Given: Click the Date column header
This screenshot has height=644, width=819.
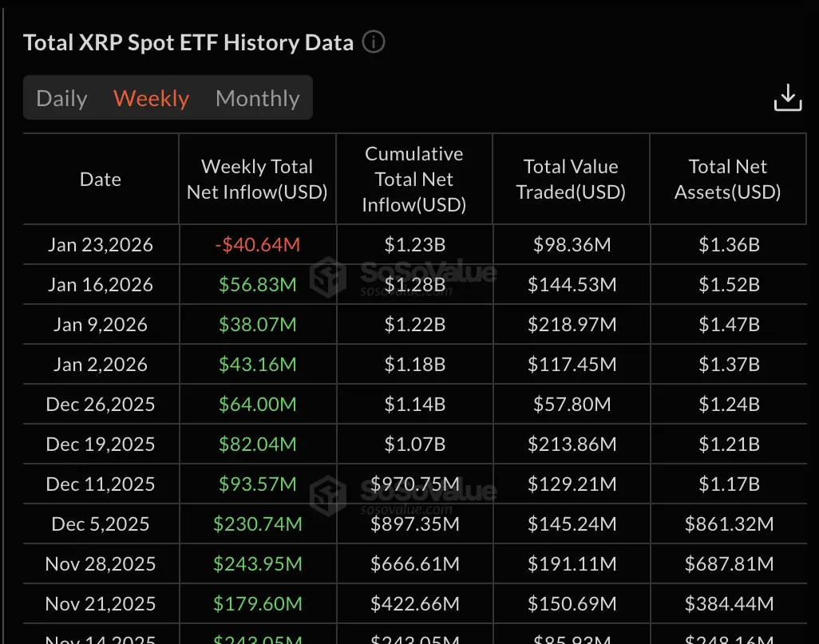Looking at the screenshot, I should (x=101, y=180).
